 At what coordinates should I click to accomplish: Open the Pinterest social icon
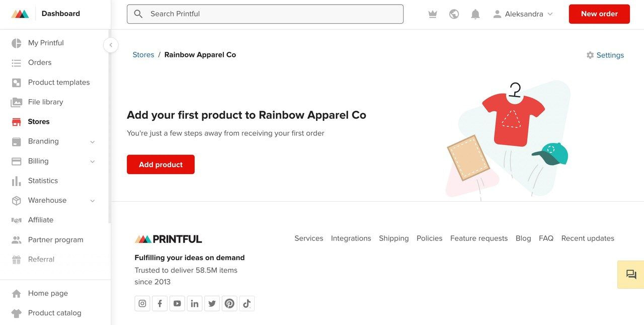(x=229, y=303)
